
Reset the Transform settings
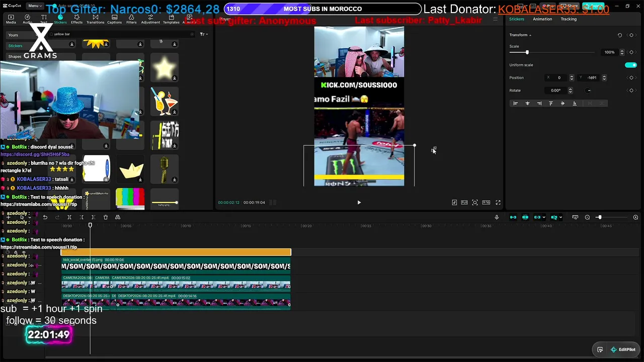point(620,35)
